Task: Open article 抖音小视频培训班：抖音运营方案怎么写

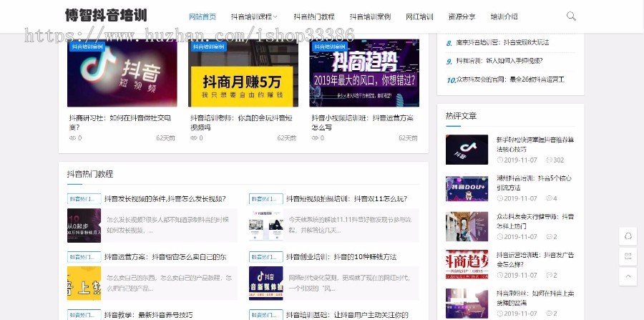Action: pos(363,122)
